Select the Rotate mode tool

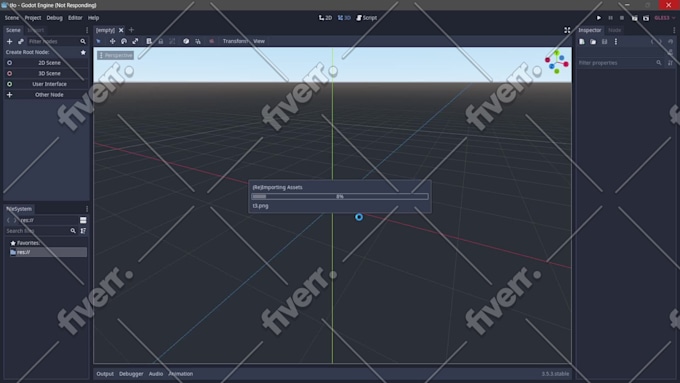click(x=124, y=41)
